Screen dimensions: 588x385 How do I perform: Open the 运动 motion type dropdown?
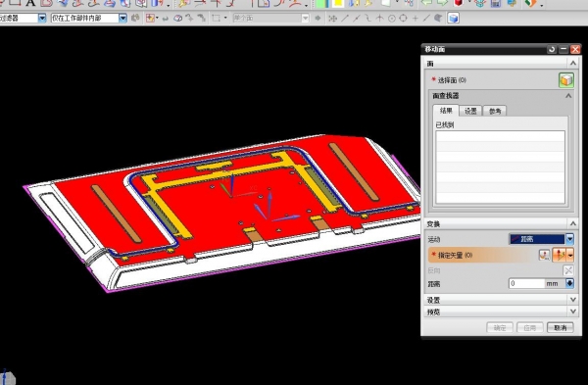point(569,239)
